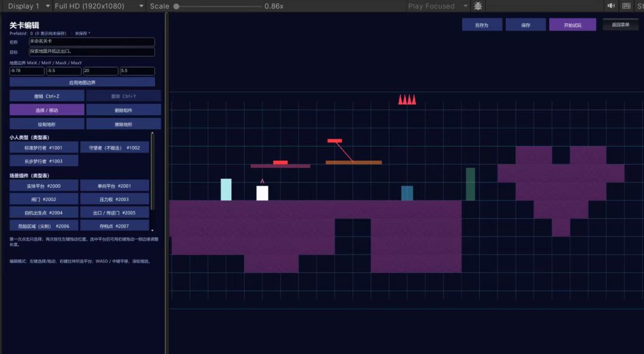
Task: Focus the 名称 level name field
Action: pyautogui.click(x=92, y=42)
